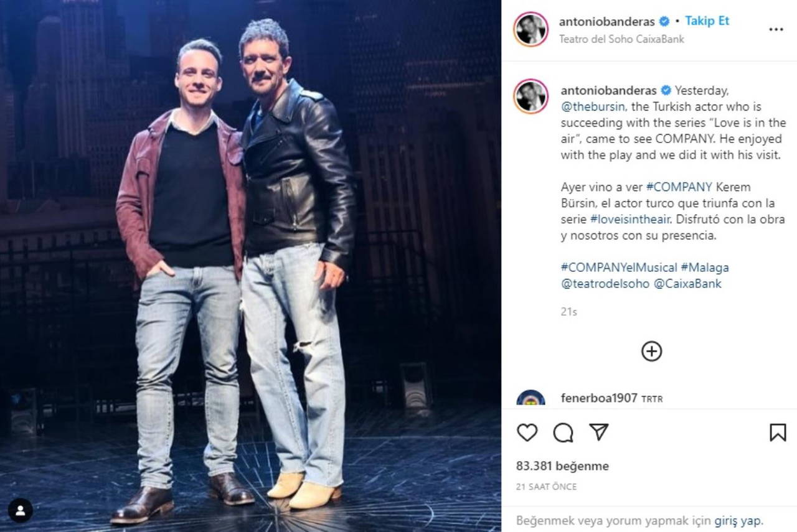Follow account via Takip Et

click(x=707, y=21)
